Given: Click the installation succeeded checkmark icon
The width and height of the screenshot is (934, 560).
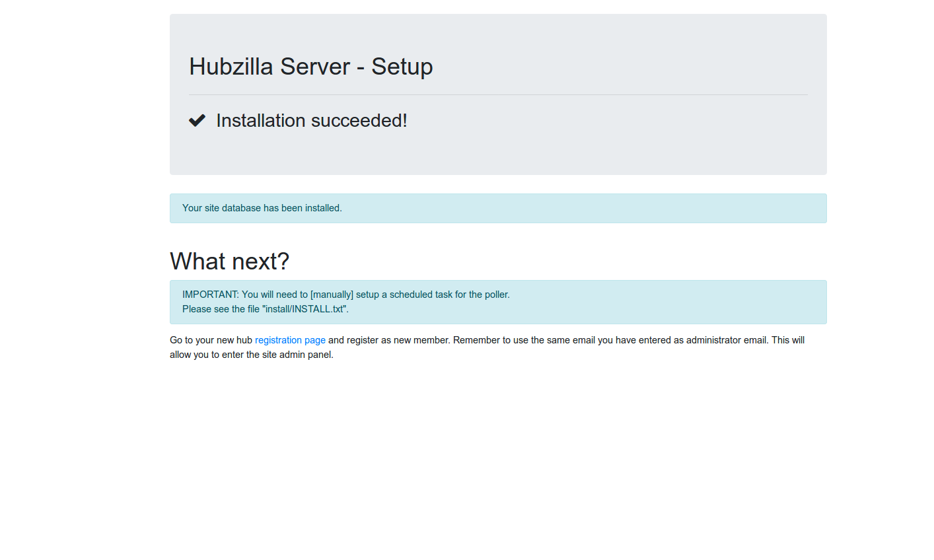Looking at the screenshot, I should tap(197, 120).
